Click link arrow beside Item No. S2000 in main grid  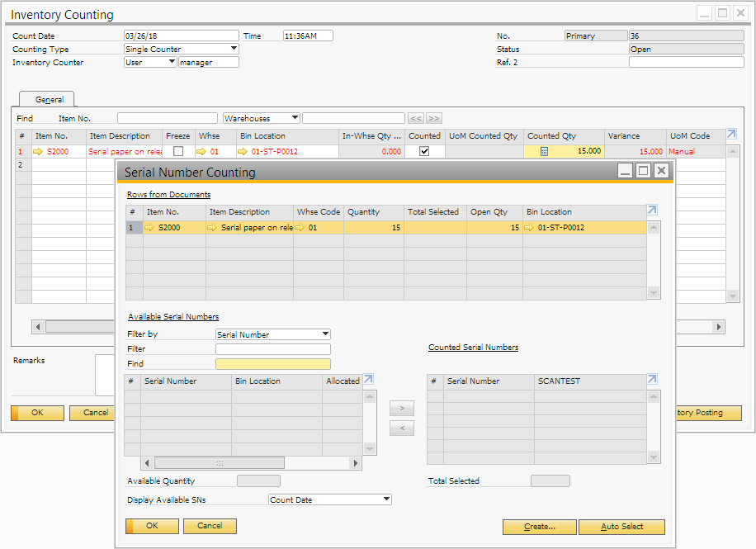(x=37, y=152)
